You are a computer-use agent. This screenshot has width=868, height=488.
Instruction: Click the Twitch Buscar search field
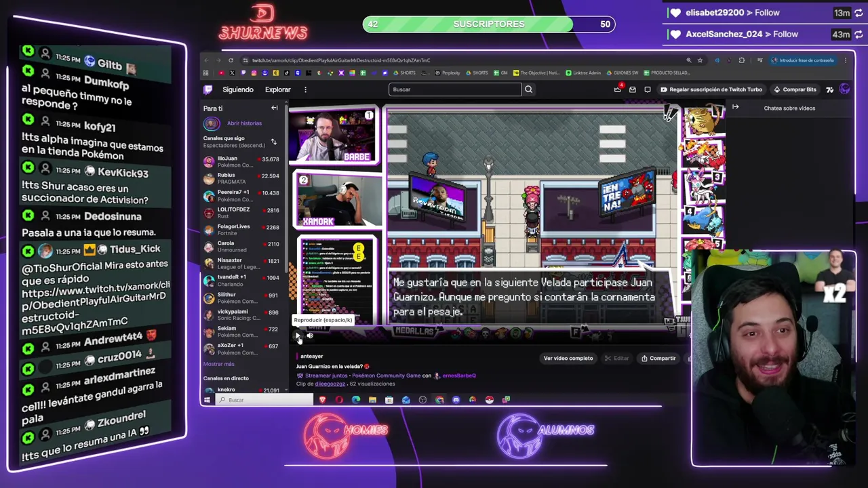point(455,89)
